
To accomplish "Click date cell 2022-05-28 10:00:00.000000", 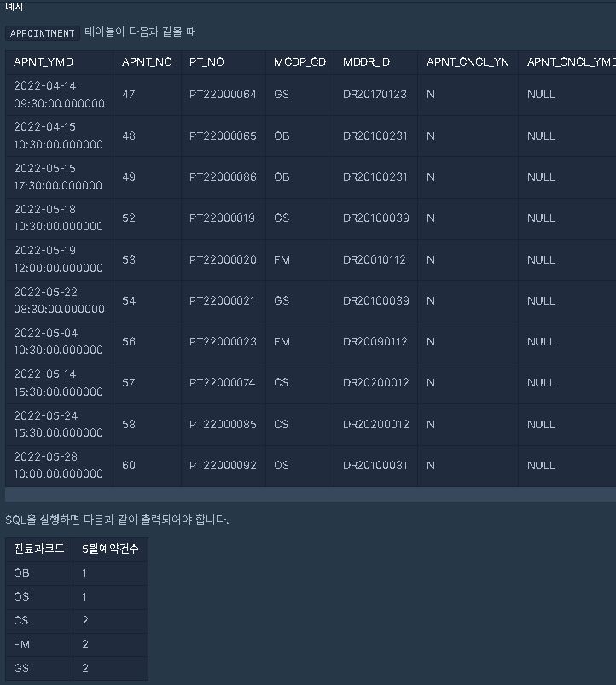I will click(58, 465).
